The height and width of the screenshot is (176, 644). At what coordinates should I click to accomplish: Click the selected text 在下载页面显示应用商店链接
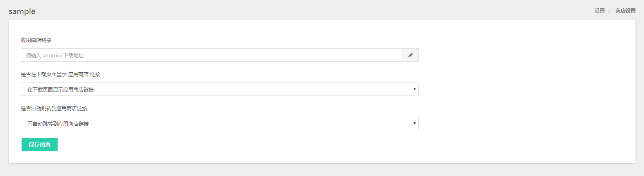pyautogui.click(x=61, y=90)
